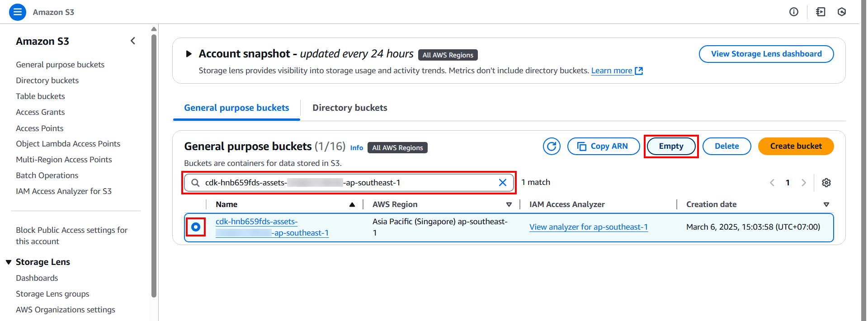Click the search magnifier icon
Viewport: 868px width, 321px height.
pos(195,183)
